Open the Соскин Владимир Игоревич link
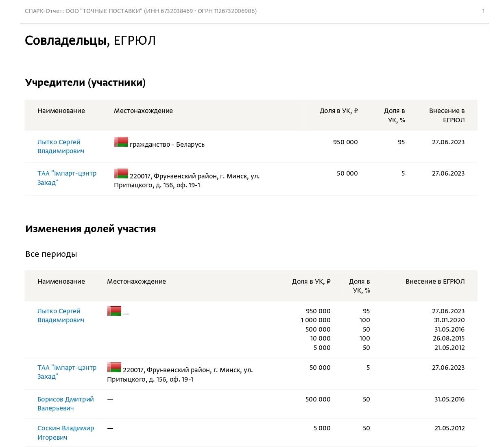 point(65,432)
